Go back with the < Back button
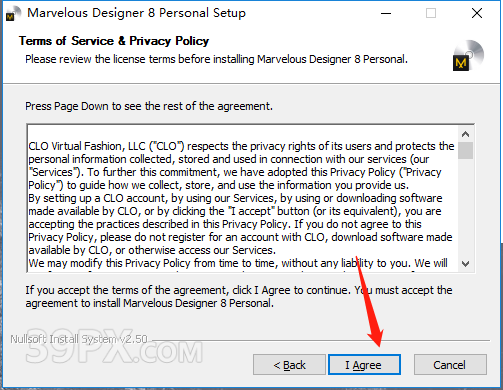Screen dimensions: 503x390 click(x=289, y=365)
